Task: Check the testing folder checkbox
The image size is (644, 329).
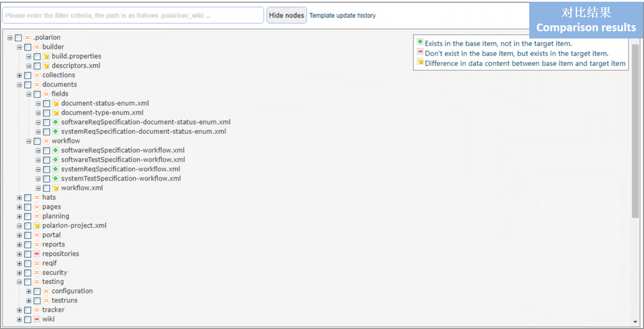Action: [x=28, y=282]
